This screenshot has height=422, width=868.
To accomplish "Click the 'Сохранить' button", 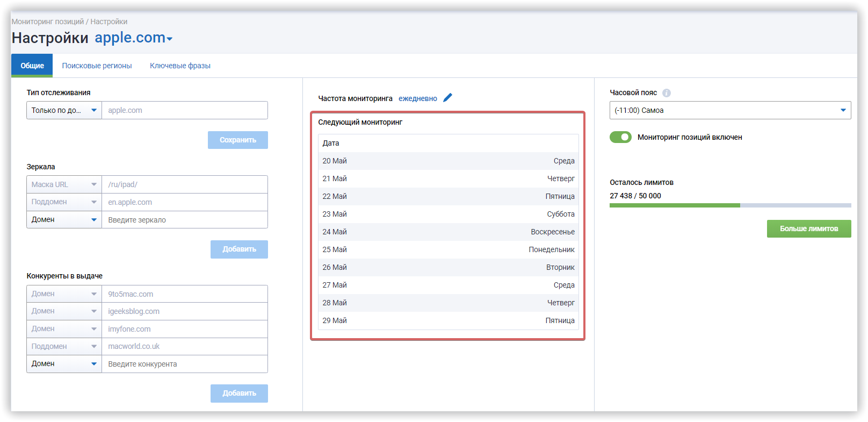I will point(238,140).
